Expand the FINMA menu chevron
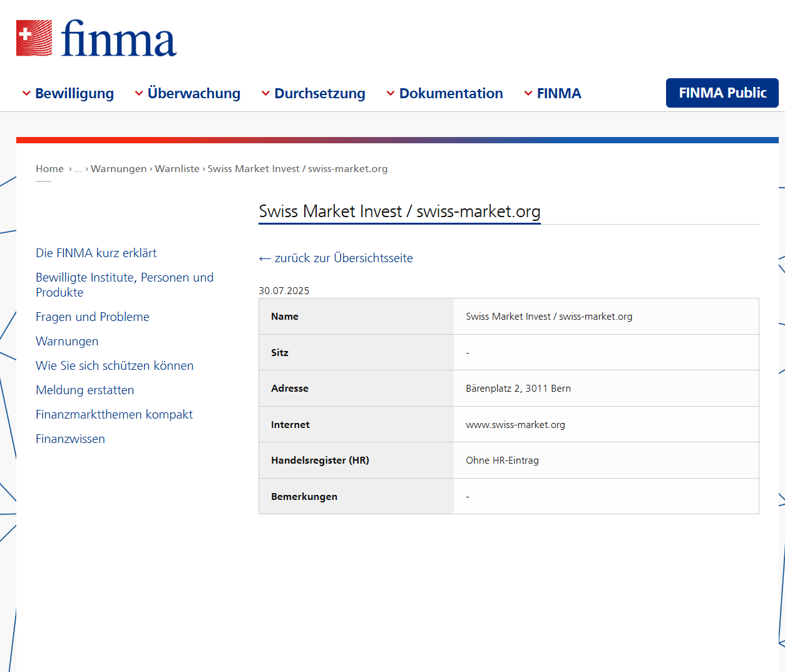The image size is (785, 672). (x=528, y=93)
